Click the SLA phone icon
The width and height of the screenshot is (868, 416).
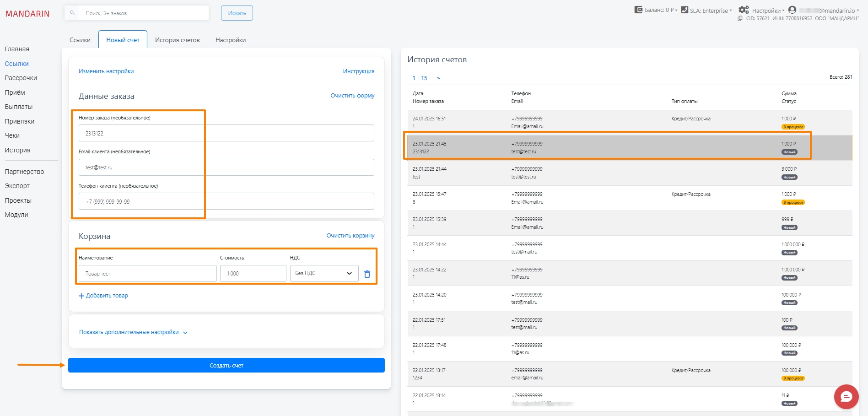685,10
